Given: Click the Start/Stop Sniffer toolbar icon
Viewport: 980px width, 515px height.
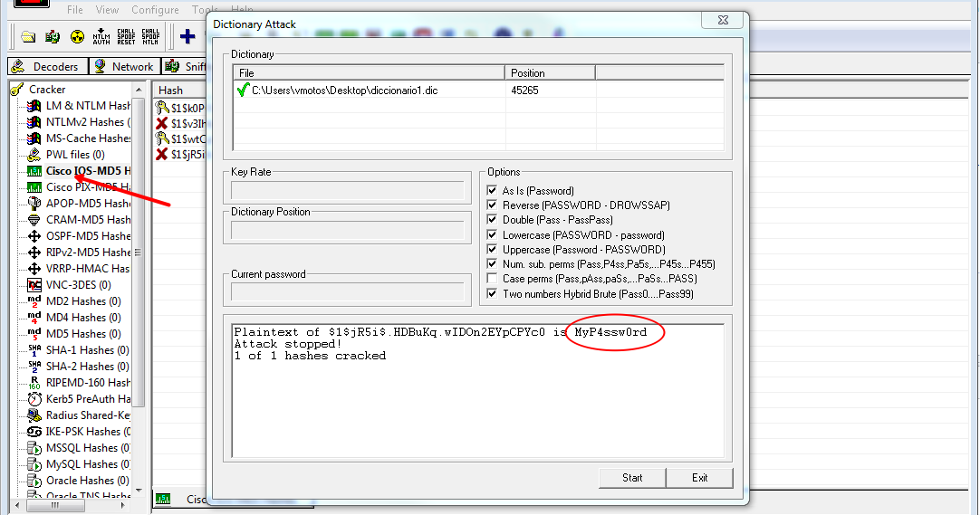Looking at the screenshot, I should coord(53,36).
